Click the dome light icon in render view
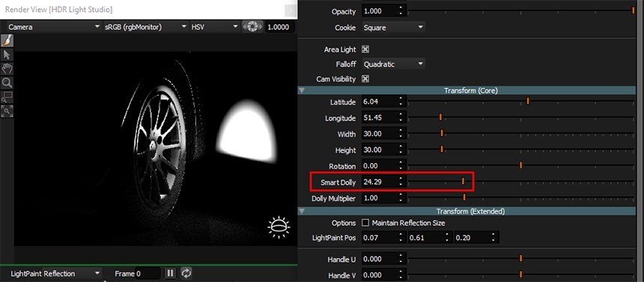The width and height of the screenshot is (644, 282). [x=279, y=227]
